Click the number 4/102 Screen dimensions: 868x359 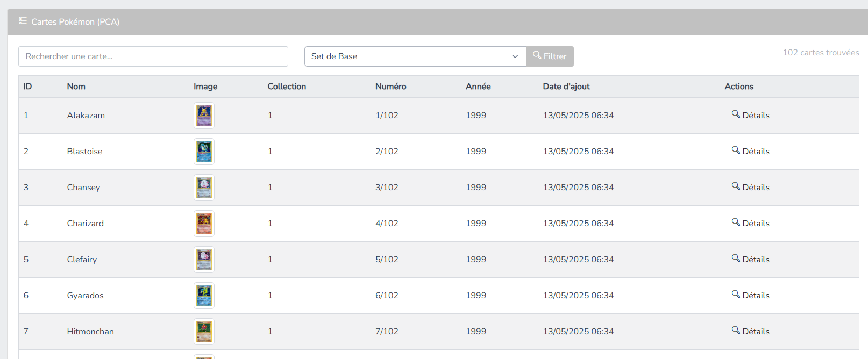(387, 224)
